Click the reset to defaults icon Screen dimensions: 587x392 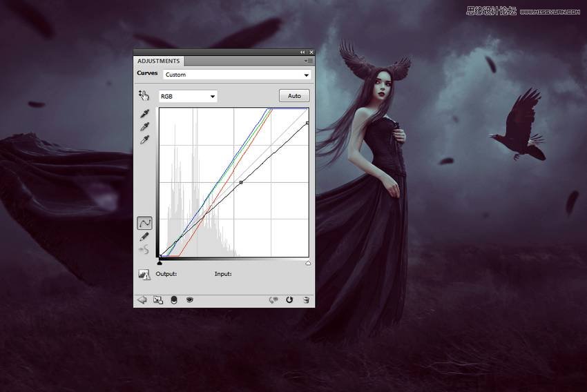289,300
